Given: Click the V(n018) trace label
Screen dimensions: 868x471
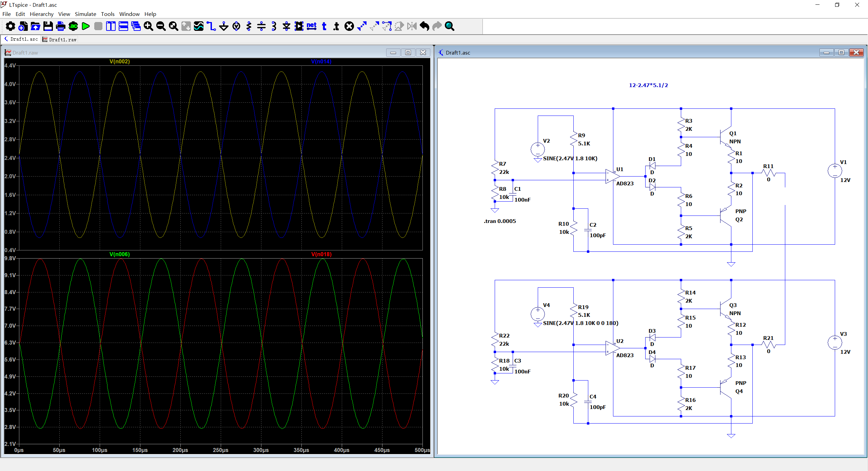Looking at the screenshot, I should 321,254.
